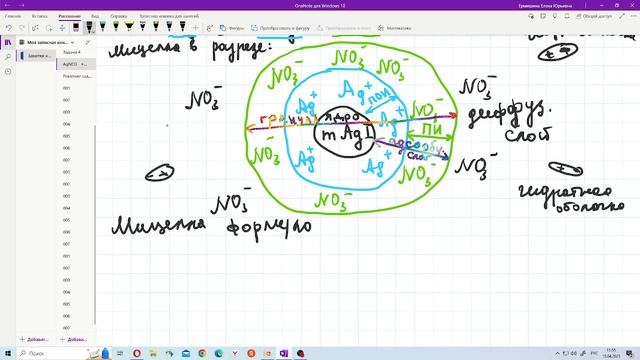This screenshot has width=640, height=360.
Task: Switch to the Главная tab
Action: coord(13,16)
